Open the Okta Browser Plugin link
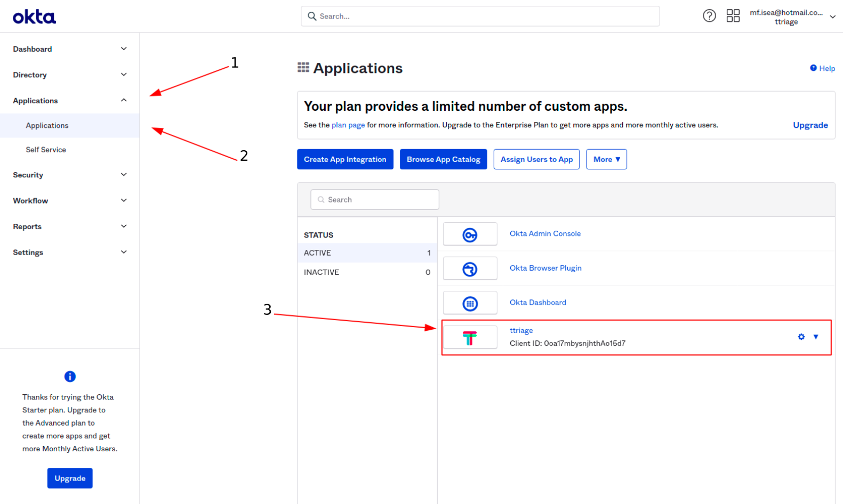Viewport: 843px width, 504px height. (545, 268)
